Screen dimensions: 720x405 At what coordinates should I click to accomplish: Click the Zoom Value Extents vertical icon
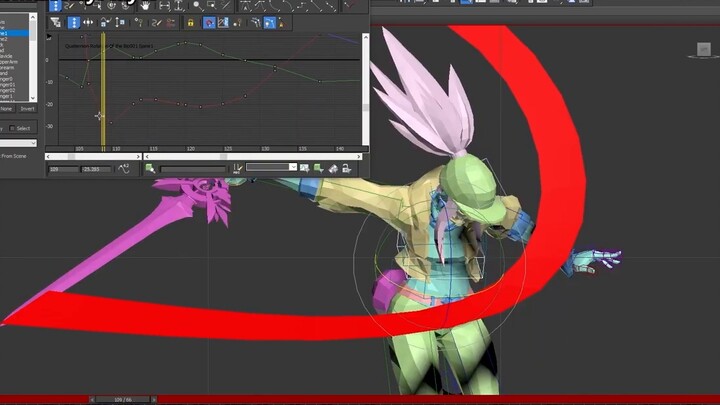point(179,6)
